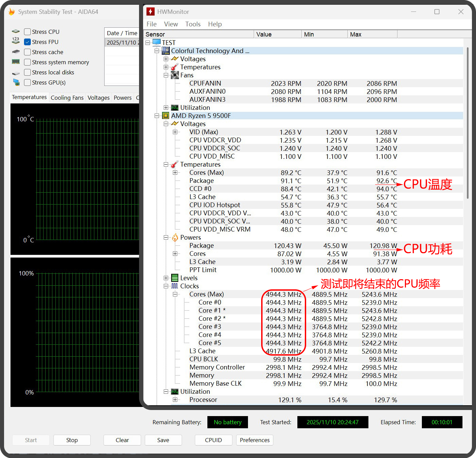Click the AMD Ryzen 5 9500F chip icon
Screen dimensions: 476x458
pyautogui.click(x=165, y=116)
